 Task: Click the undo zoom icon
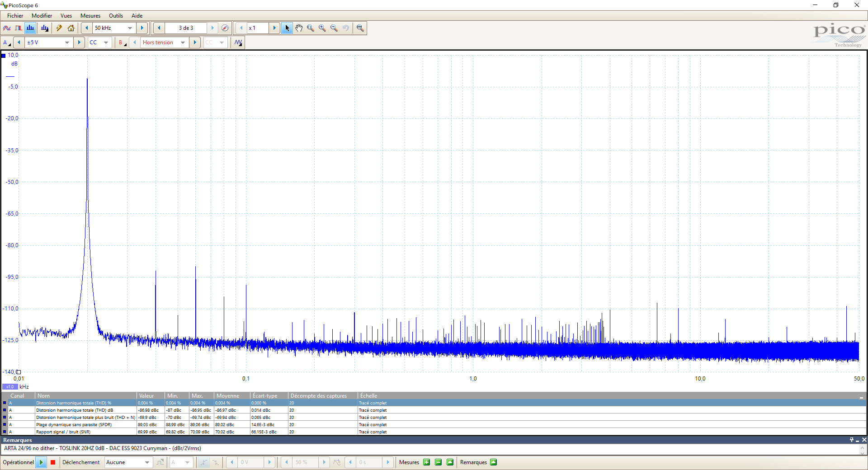click(346, 28)
